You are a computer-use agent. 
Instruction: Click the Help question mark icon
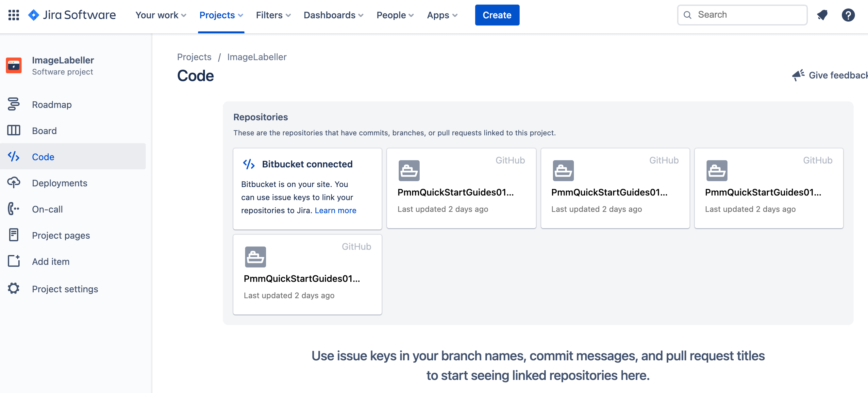(x=848, y=14)
